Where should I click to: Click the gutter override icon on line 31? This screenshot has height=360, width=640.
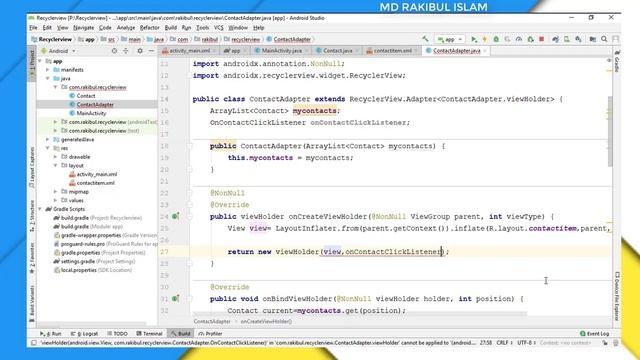[176, 299]
